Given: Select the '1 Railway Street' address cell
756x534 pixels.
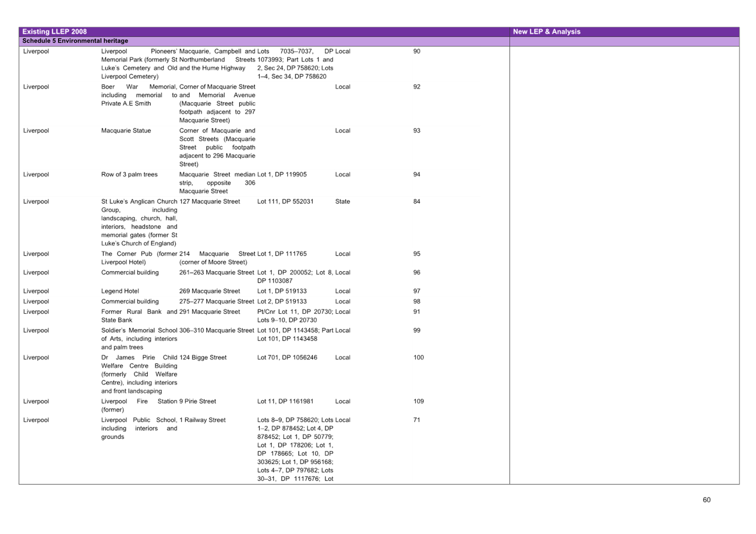Looking at the screenshot, I should pyautogui.click(x=203, y=420).
